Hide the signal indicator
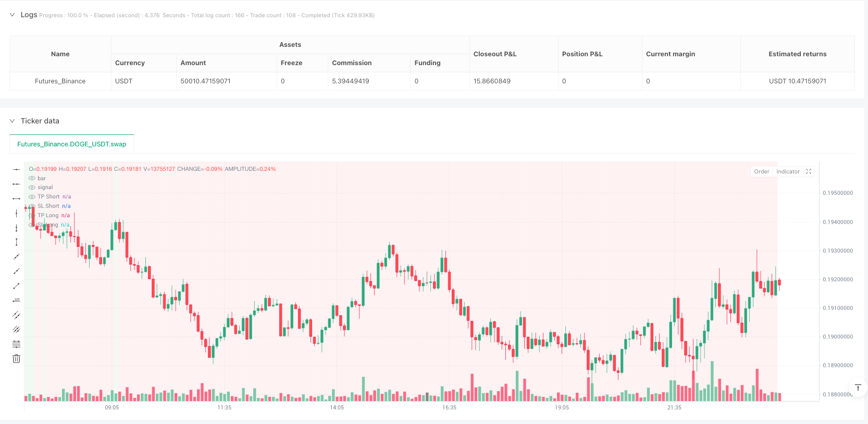Viewport: 868px width, 424px height. [x=32, y=188]
